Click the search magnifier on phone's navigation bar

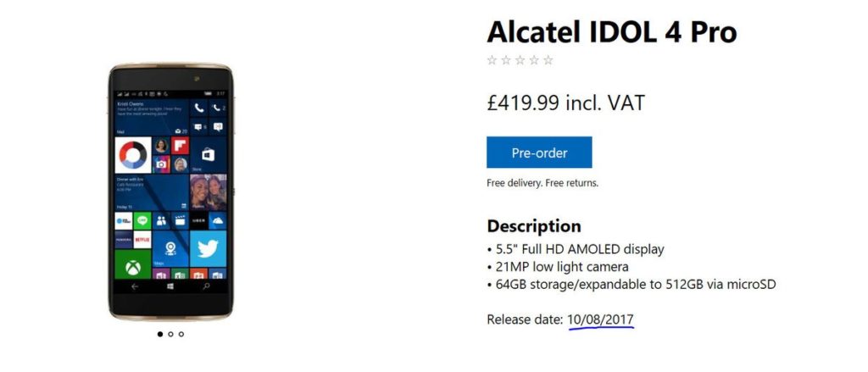(x=207, y=286)
